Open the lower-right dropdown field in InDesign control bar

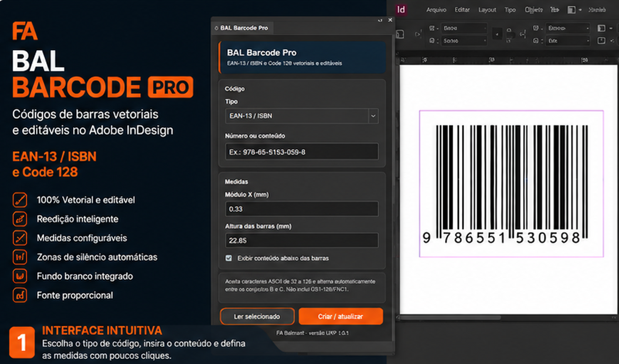568,41
